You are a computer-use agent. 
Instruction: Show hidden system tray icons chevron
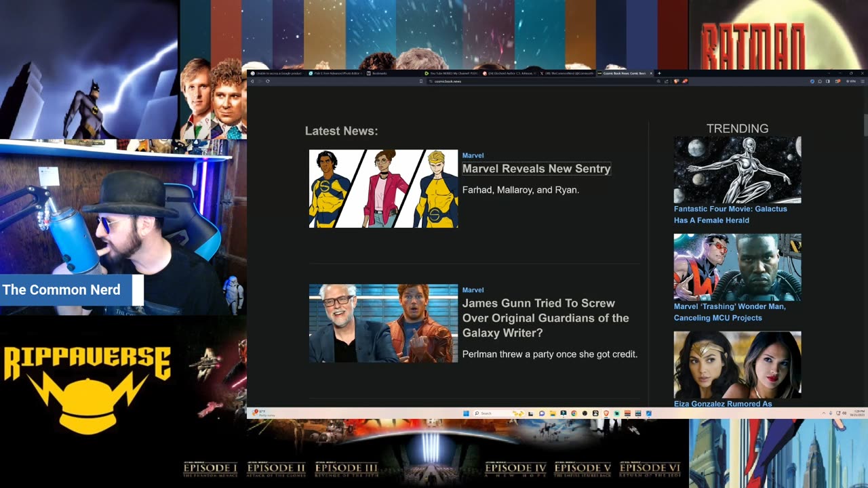click(x=824, y=413)
